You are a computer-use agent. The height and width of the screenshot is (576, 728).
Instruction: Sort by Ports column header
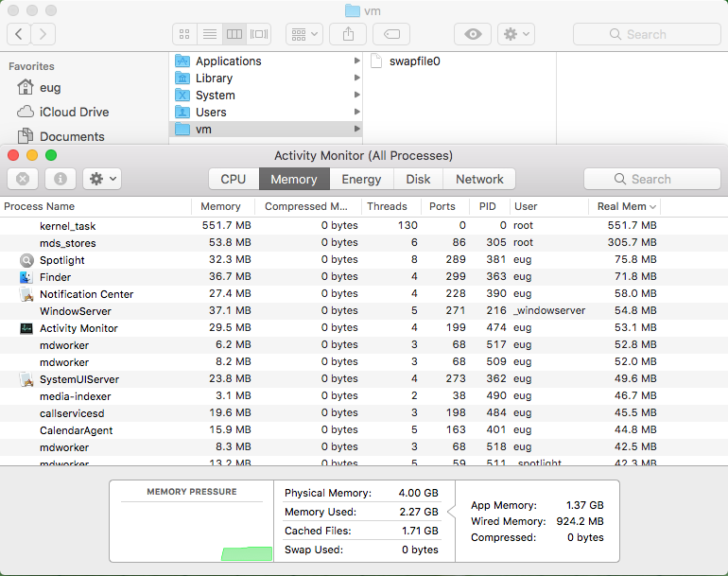coord(445,206)
